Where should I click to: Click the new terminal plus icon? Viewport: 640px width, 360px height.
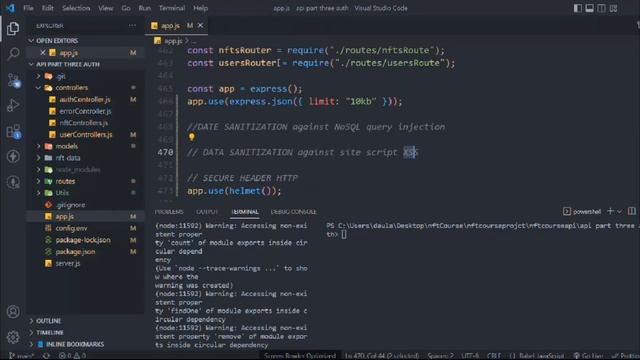coord(610,211)
